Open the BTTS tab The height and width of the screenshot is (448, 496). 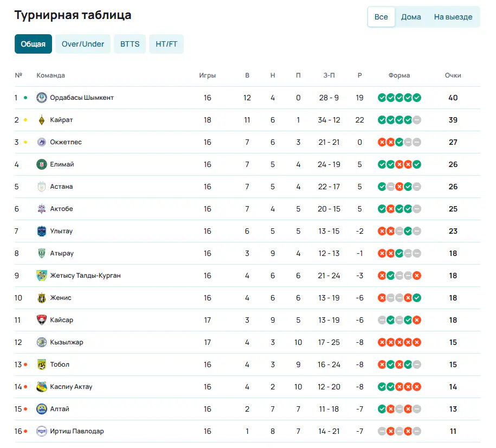coord(130,44)
